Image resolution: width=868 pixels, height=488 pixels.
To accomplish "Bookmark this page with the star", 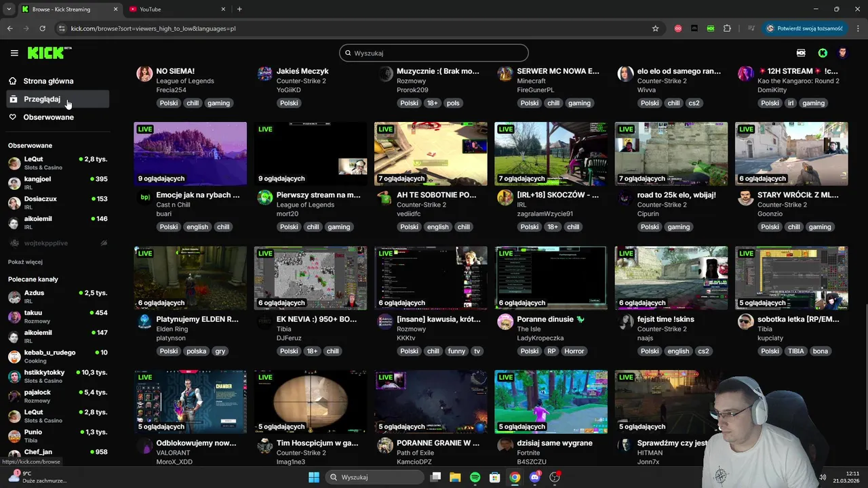I will 655,28.
